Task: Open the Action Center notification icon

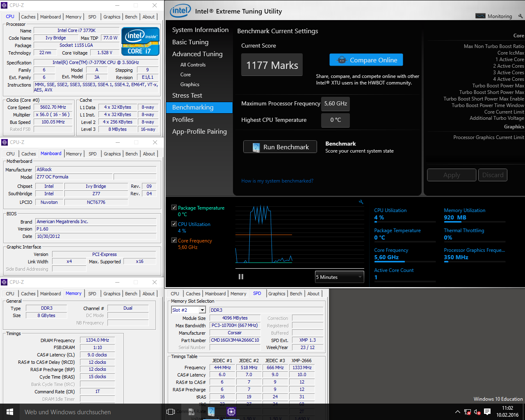Action: pyautogui.click(x=487, y=412)
